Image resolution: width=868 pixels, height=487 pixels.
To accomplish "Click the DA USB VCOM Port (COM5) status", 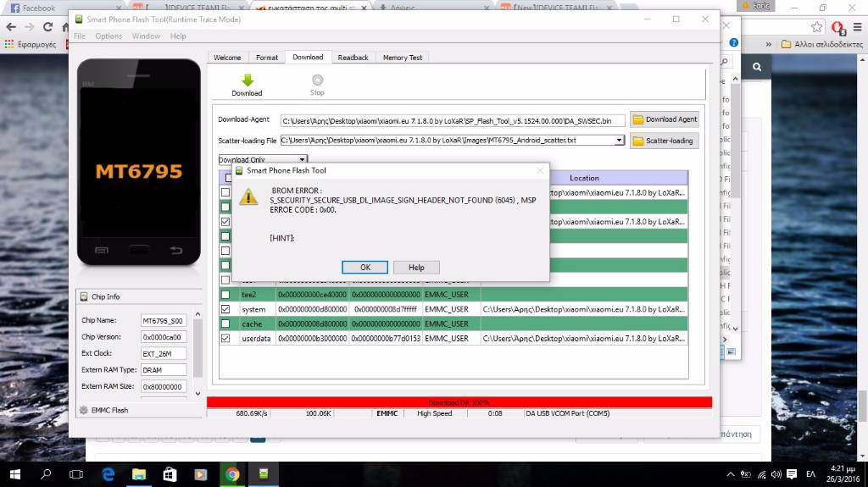I will (x=567, y=413).
